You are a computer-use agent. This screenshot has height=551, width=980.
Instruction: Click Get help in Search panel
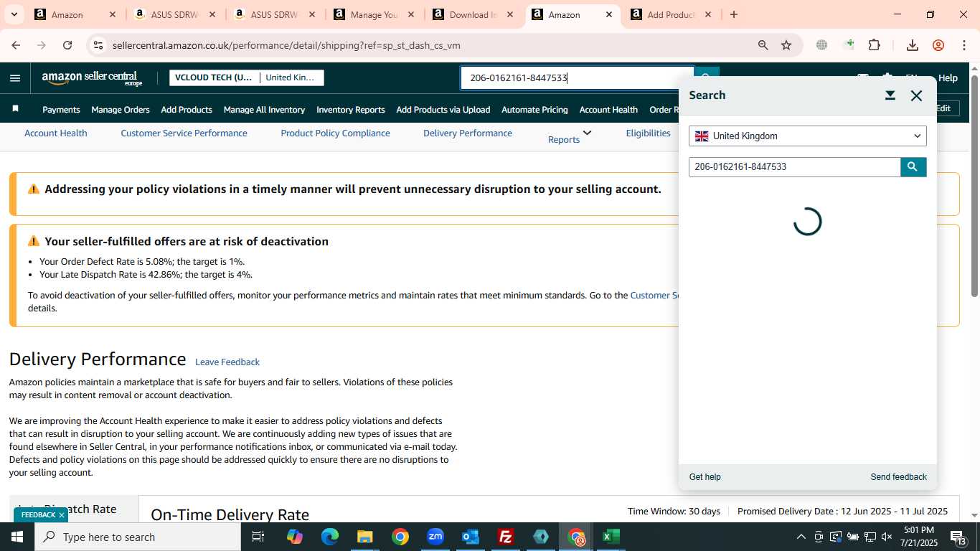tap(705, 477)
